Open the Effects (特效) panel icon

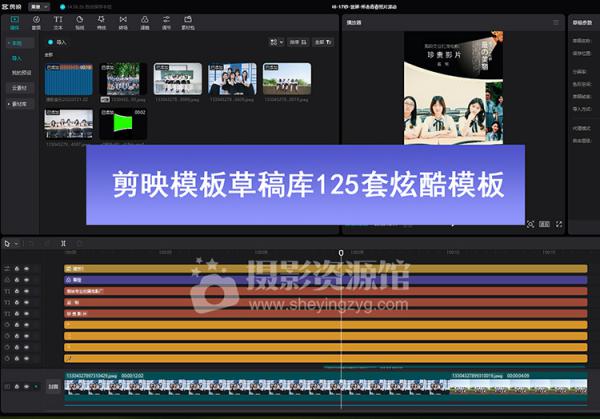pos(102,21)
